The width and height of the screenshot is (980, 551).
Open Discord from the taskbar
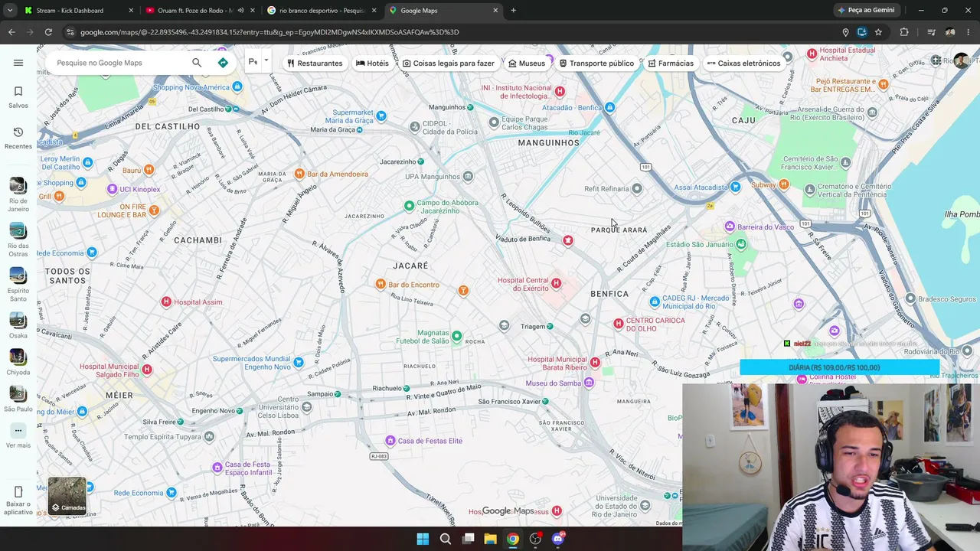click(558, 539)
